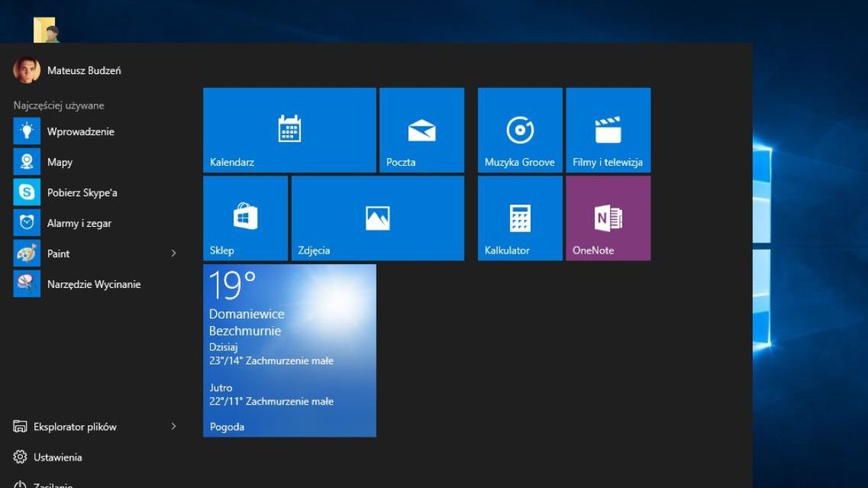Select the Wprowadzenie label
868x488 pixels.
pos(81,131)
